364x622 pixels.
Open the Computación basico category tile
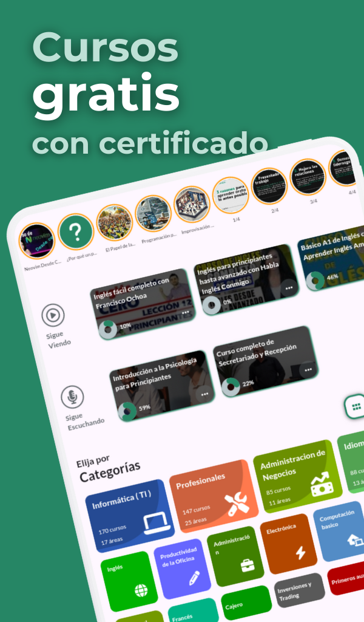tap(339, 531)
